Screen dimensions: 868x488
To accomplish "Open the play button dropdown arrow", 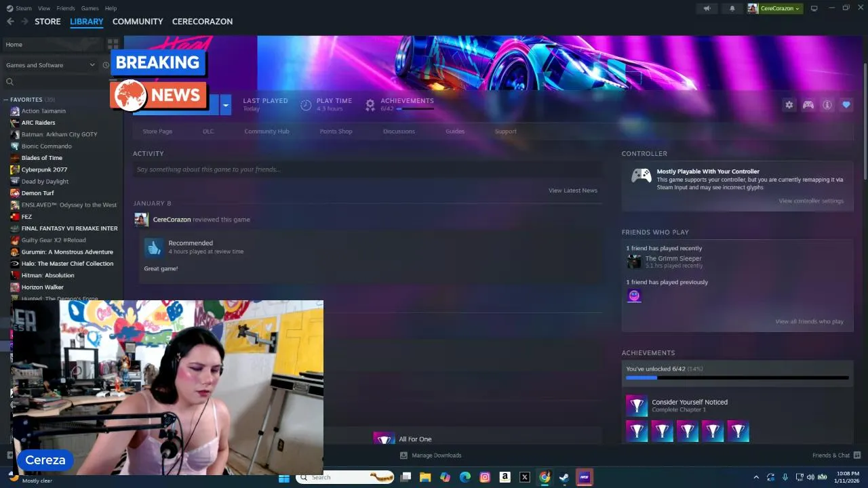I will 226,105.
